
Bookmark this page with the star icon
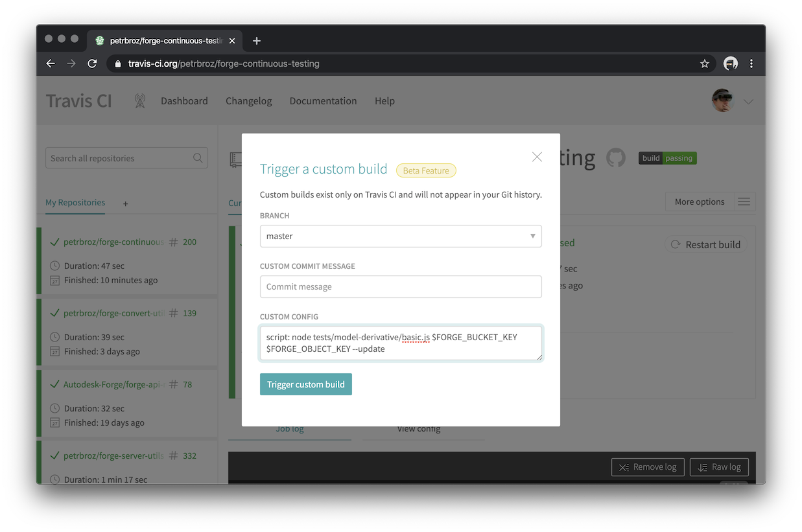click(x=705, y=64)
